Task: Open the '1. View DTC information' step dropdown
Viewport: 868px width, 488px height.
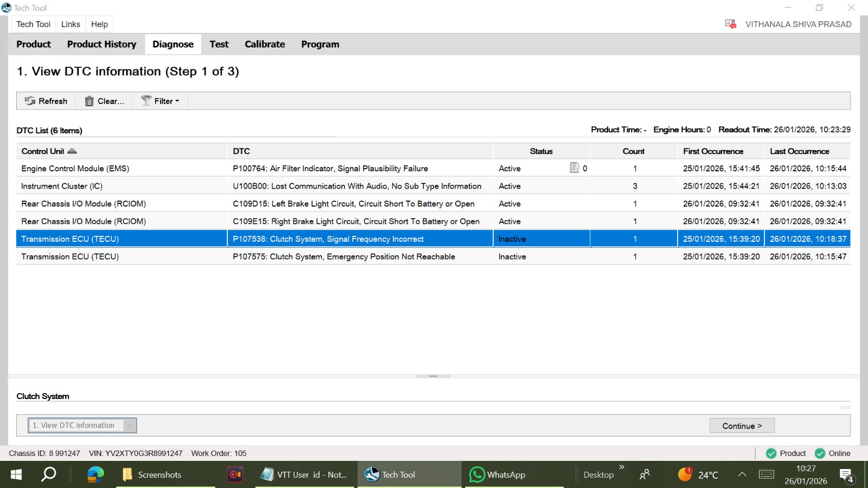Action: coord(82,426)
